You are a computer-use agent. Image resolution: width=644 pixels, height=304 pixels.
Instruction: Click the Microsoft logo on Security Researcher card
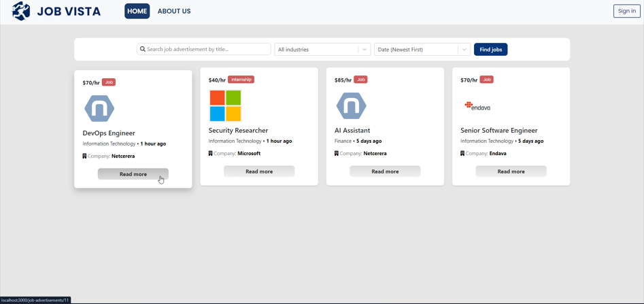[x=225, y=106]
